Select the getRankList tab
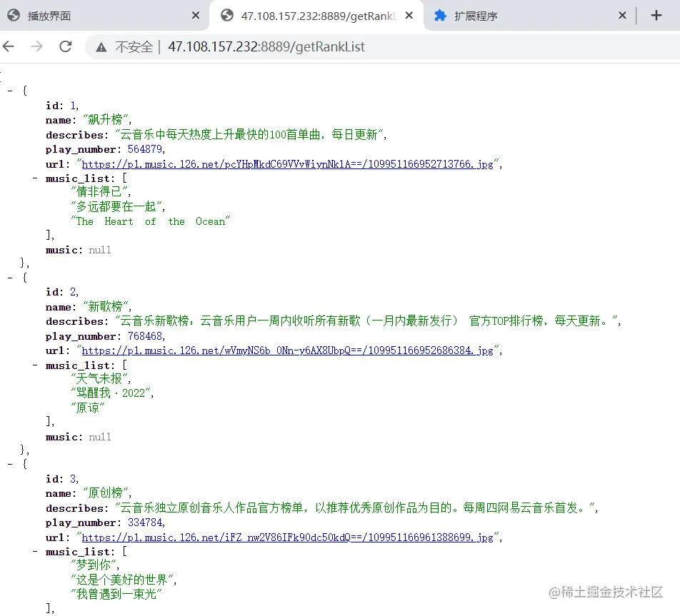The image size is (680, 616). point(317,16)
